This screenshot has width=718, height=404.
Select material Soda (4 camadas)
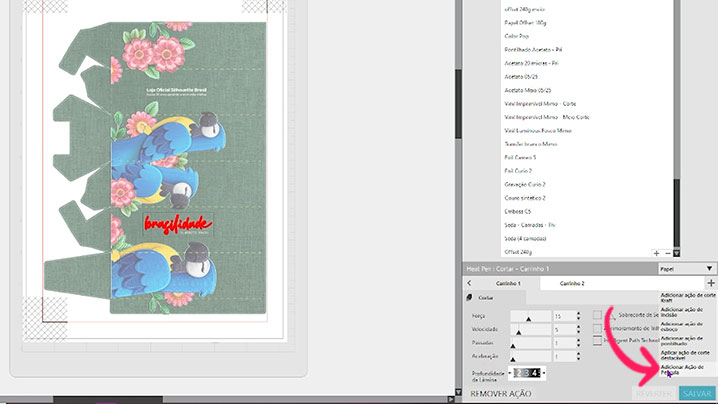[x=525, y=239]
